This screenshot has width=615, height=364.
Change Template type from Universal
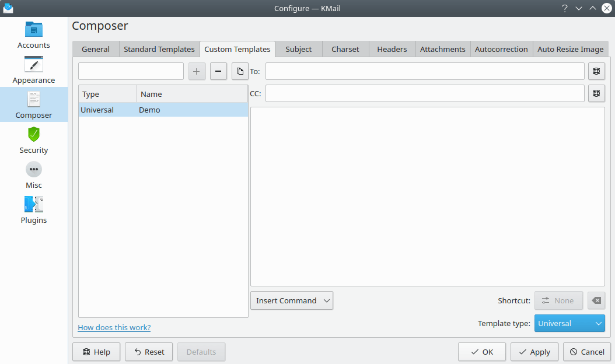click(x=569, y=323)
